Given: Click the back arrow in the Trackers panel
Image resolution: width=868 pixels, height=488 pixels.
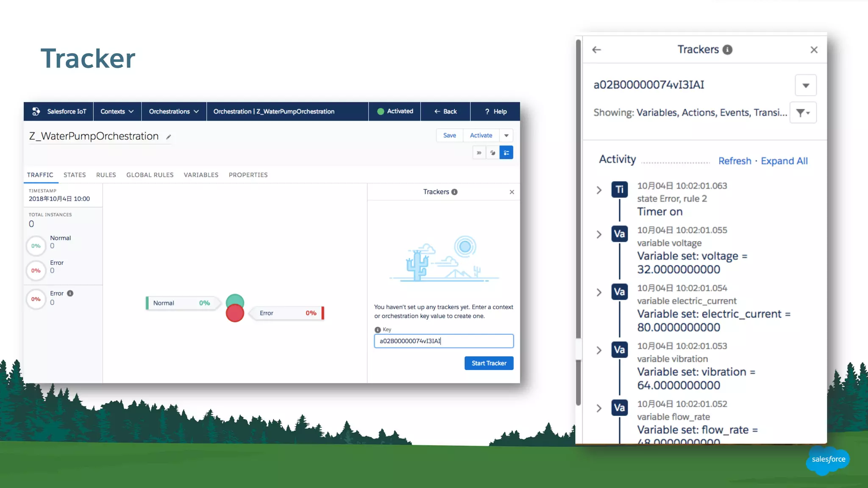Looking at the screenshot, I should [597, 50].
